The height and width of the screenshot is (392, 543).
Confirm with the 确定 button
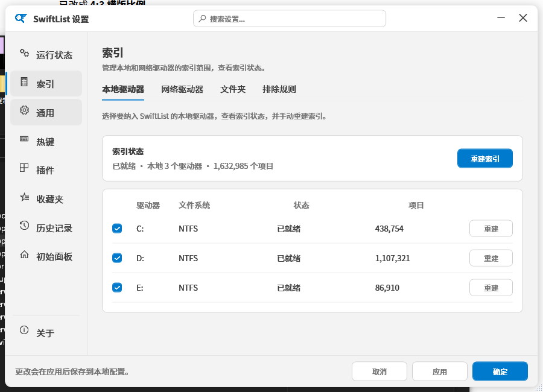(500, 371)
